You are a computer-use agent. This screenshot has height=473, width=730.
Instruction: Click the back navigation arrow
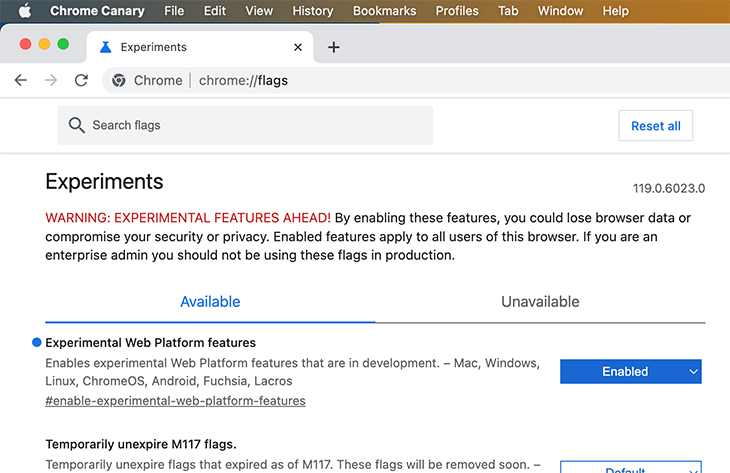pyautogui.click(x=21, y=80)
